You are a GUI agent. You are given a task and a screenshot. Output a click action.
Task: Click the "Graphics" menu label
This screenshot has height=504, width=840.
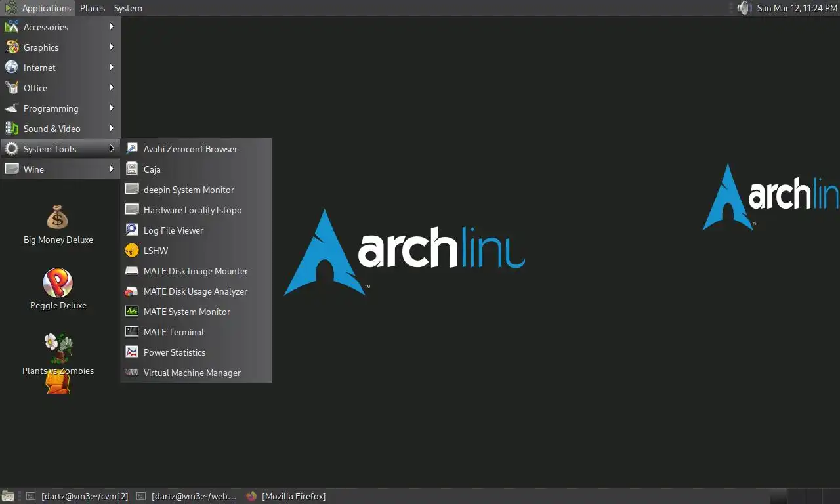(41, 47)
